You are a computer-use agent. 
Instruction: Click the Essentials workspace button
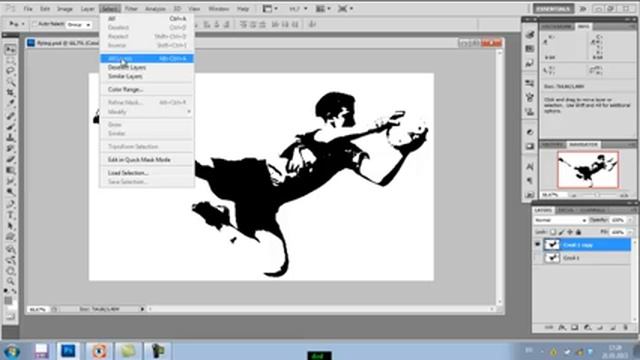tap(553, 9)
